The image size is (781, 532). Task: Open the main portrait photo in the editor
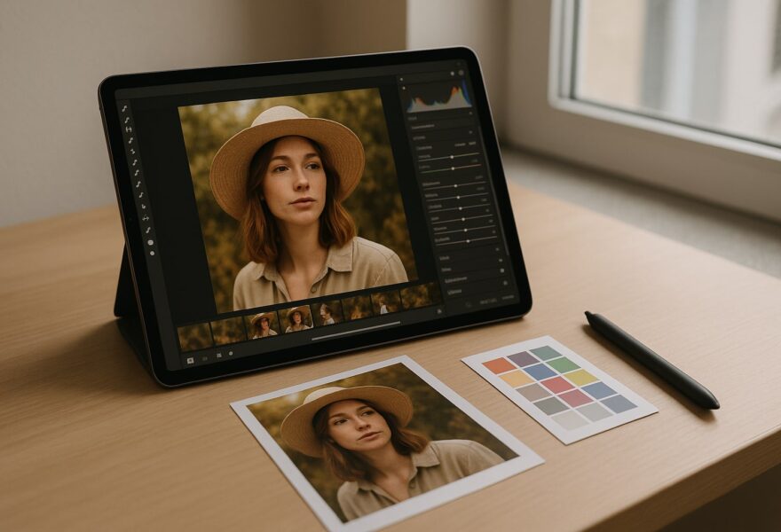(298, 199)
